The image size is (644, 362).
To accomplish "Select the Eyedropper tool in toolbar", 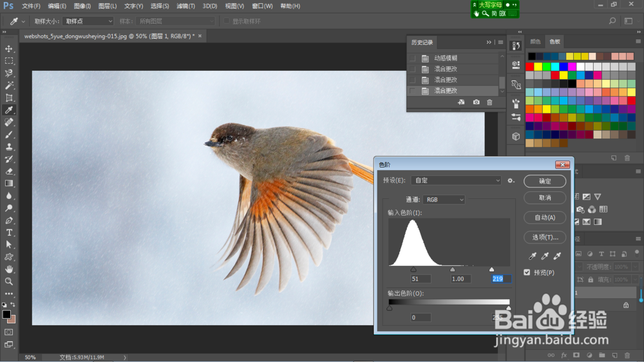I will pos(8,110).
